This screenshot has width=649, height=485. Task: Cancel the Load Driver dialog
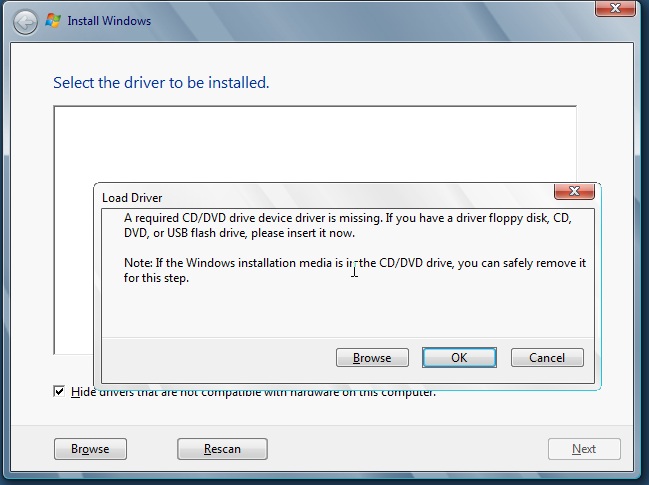point(547,358)
